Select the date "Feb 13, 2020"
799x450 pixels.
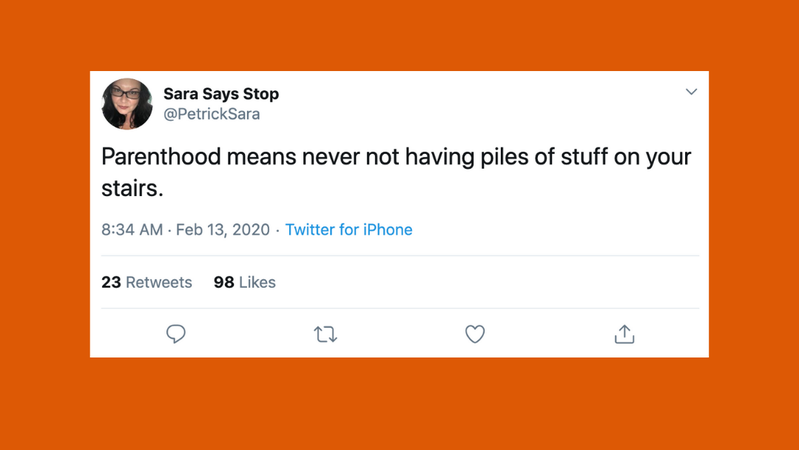click(x=223, y=230)
